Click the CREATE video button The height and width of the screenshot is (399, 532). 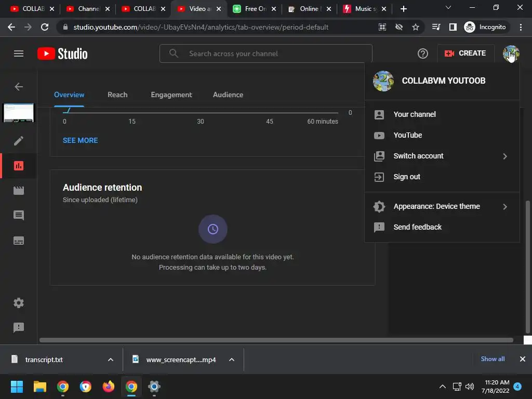coord(465,54)
